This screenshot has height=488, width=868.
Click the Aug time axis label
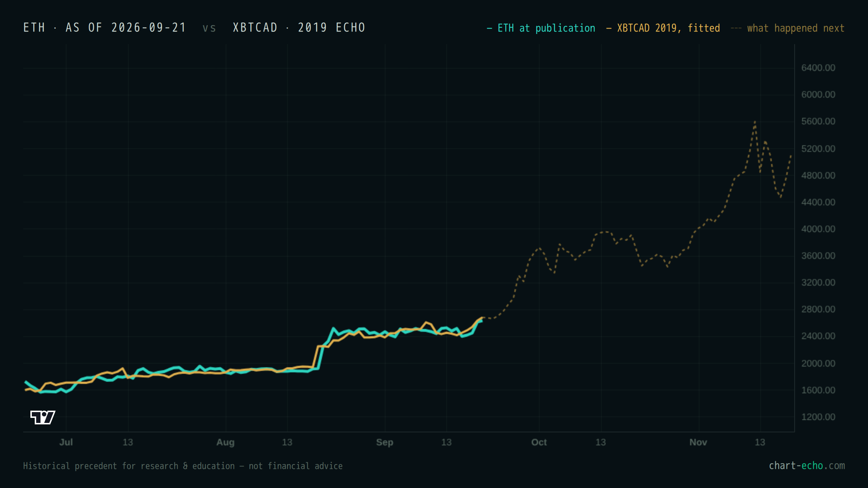[225, 442]
